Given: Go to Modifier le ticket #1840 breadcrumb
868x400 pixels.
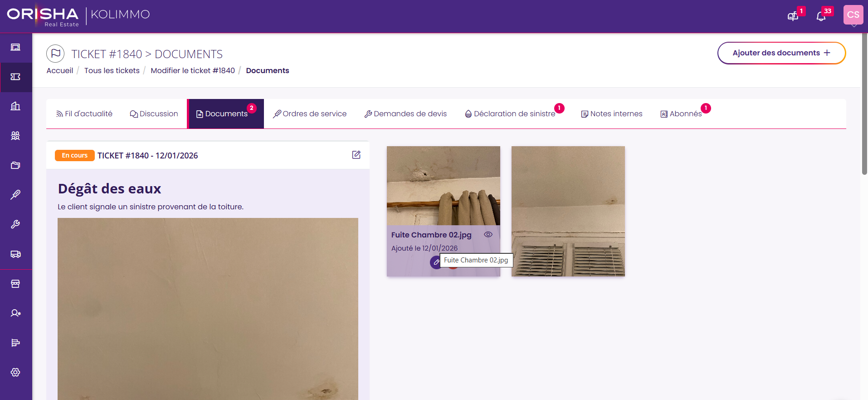Looking at the screenshot, I should pyautogui.click(x=193, y=71).
